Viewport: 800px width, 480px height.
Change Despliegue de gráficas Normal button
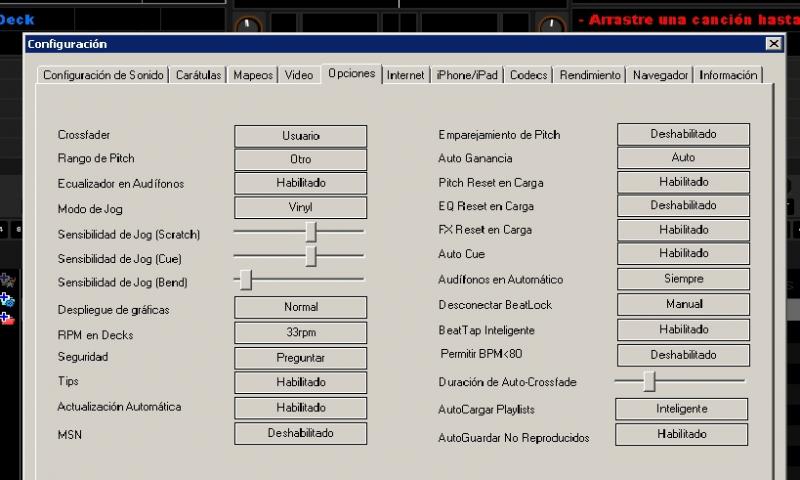[301, 307]
